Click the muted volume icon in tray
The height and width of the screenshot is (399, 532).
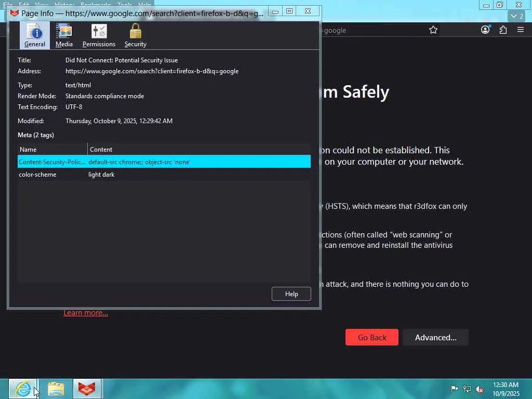coord(480,389)
